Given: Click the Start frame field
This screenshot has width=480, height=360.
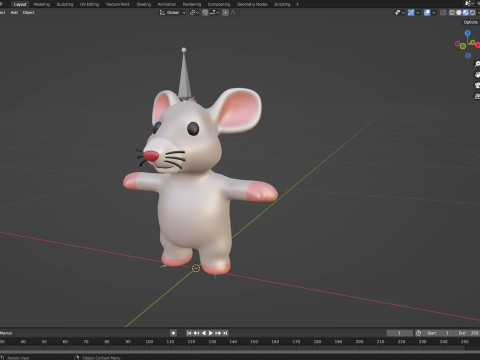Looking at the screenshot, I should 439,333.
